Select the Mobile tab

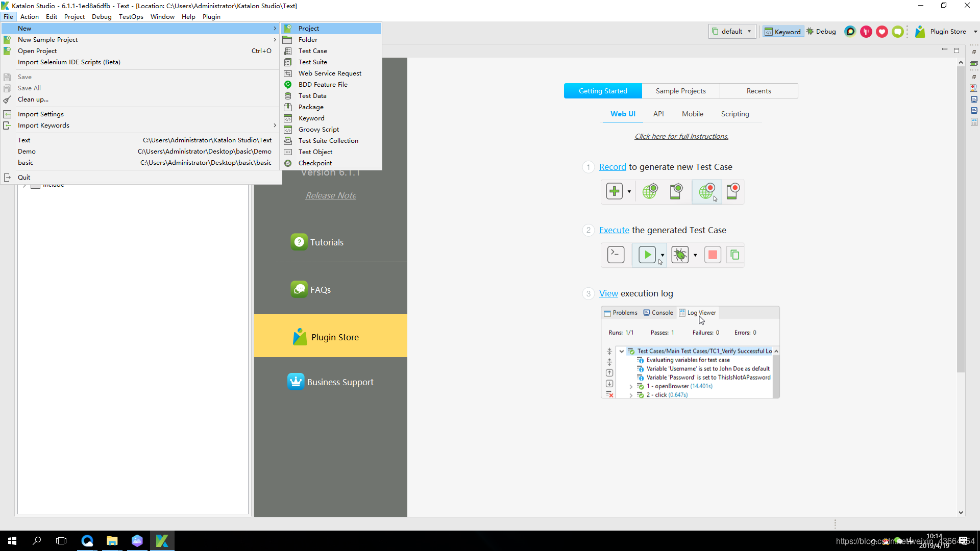click(x=692, y=114)
